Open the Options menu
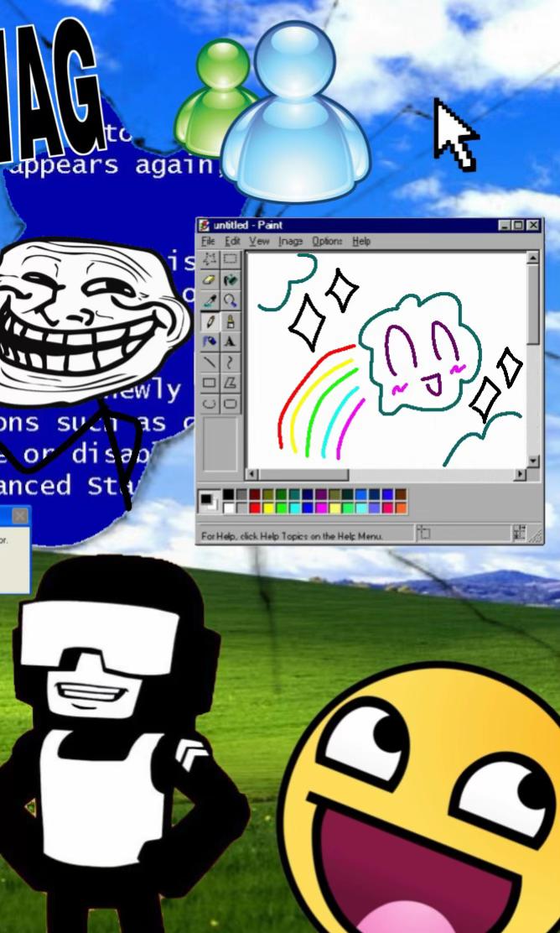The height and width of the screenshot is (933, 560). pyautogui.click(x=327, y=241)
